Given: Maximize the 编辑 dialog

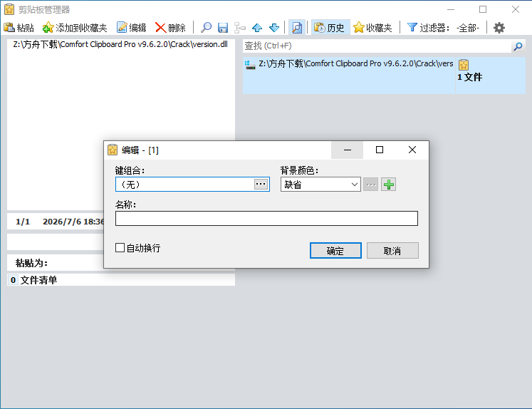Looking at the screenshot, I should (x=380, y=150).
